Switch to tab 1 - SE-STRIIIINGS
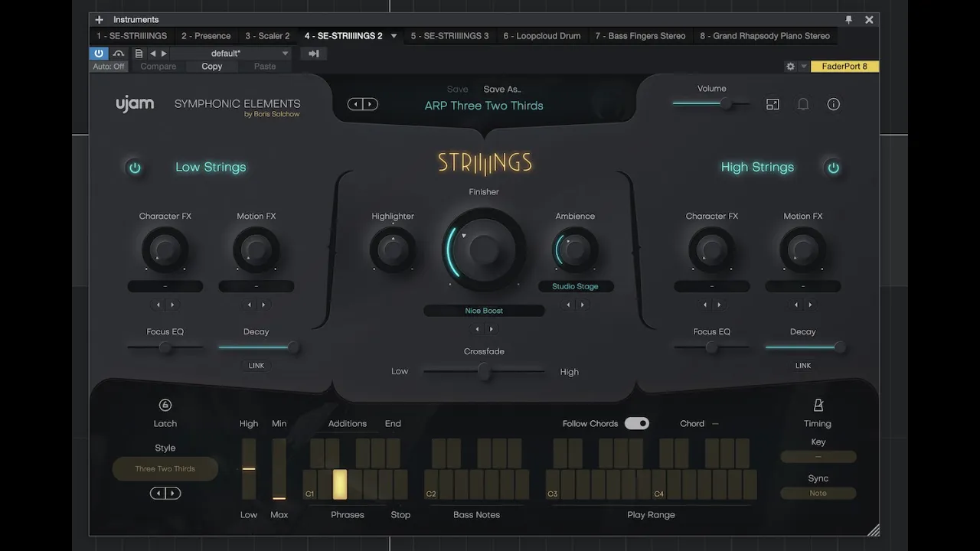This screenshot has height=551, width=980. 132,36
